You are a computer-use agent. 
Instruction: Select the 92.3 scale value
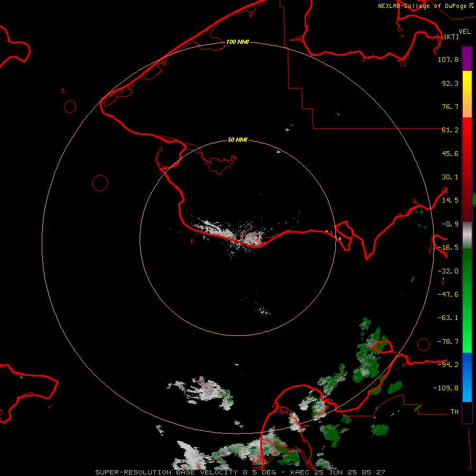[x=450, y=83]
